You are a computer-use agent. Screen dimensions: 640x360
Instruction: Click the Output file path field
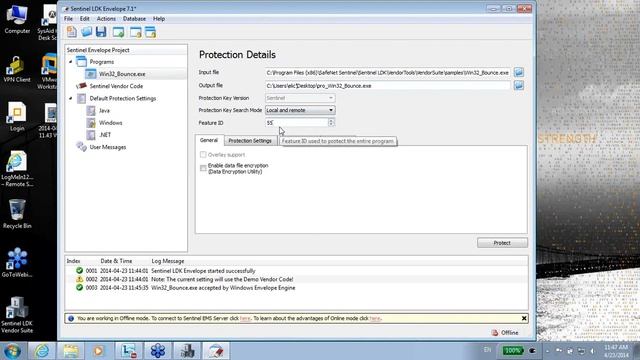coord(388,86)
